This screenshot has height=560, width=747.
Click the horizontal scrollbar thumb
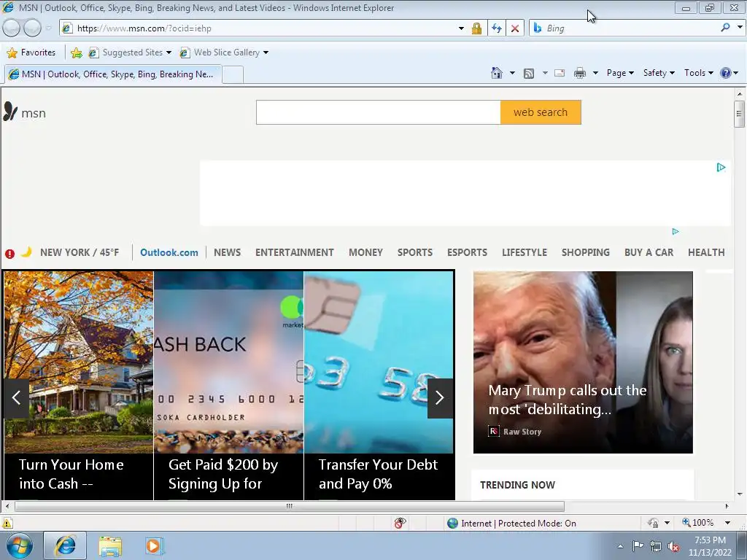tap(289, 506)
